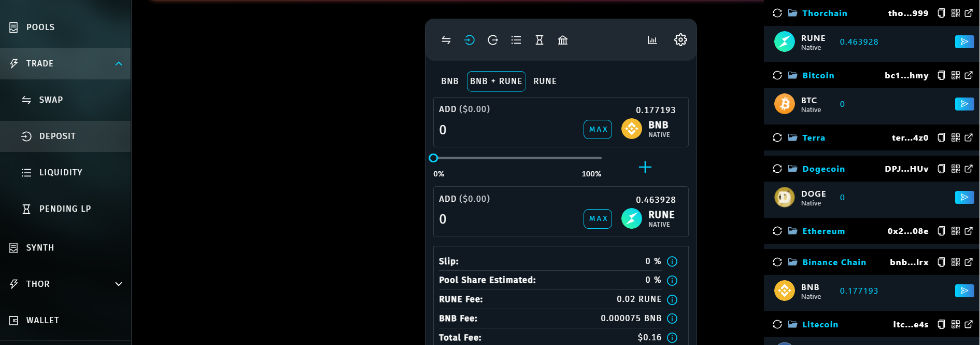Open the pending hourglass icon in card toolbar
Viewport: 980px width, 345px height.
(539, 40)
